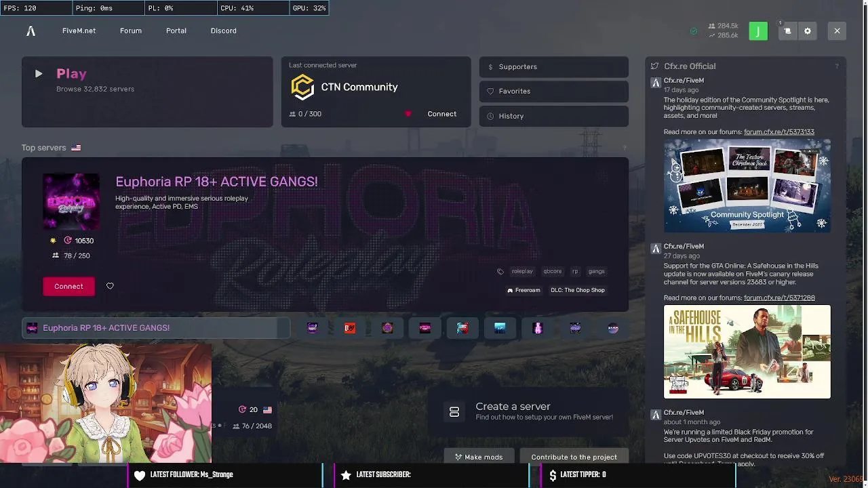
Task: Click the star icon by Latest Subscriber
Action: click(346, 475)
